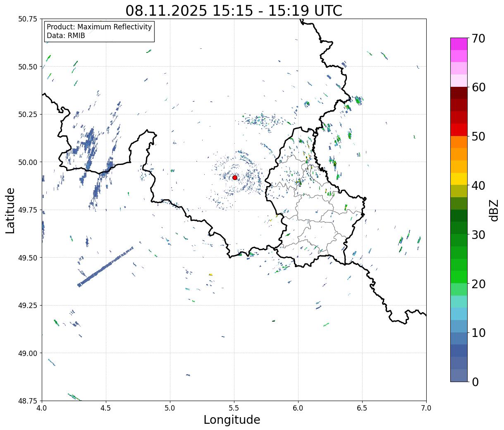504x430 pixels.
Task: Click the longitude tick label 5.0
Action: pos(170,408)
